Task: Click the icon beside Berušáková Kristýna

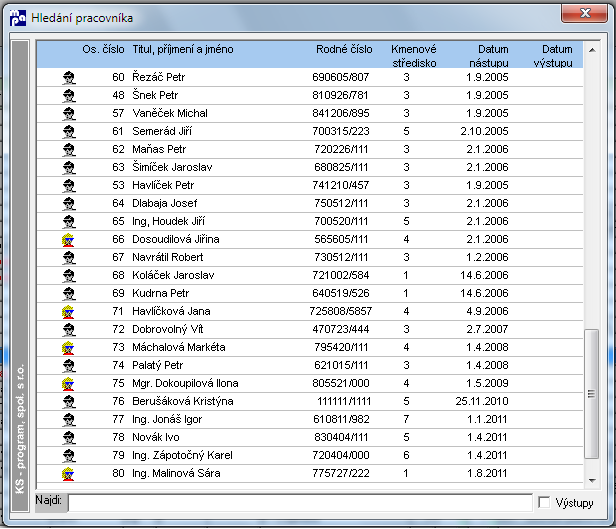Action: tap(69, 402)
